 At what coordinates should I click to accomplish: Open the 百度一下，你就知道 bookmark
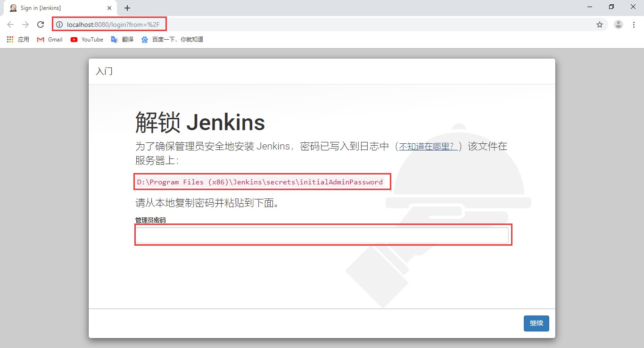point(172,40)
